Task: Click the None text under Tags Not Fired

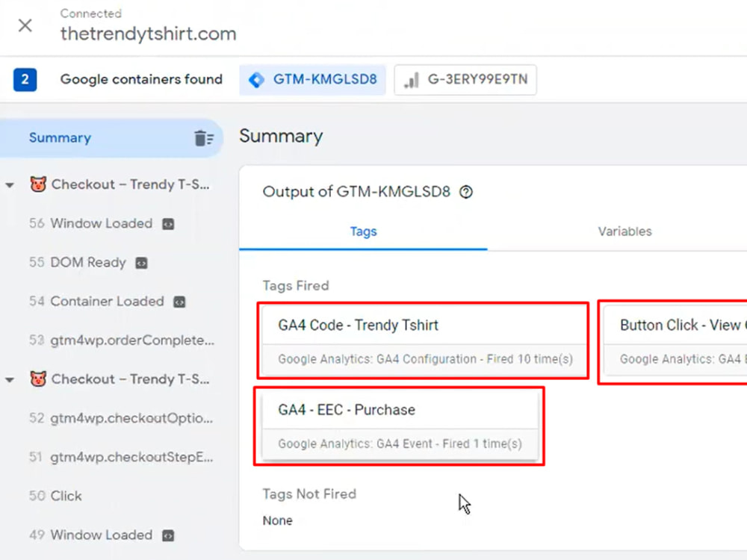Action: pos(277,520)
